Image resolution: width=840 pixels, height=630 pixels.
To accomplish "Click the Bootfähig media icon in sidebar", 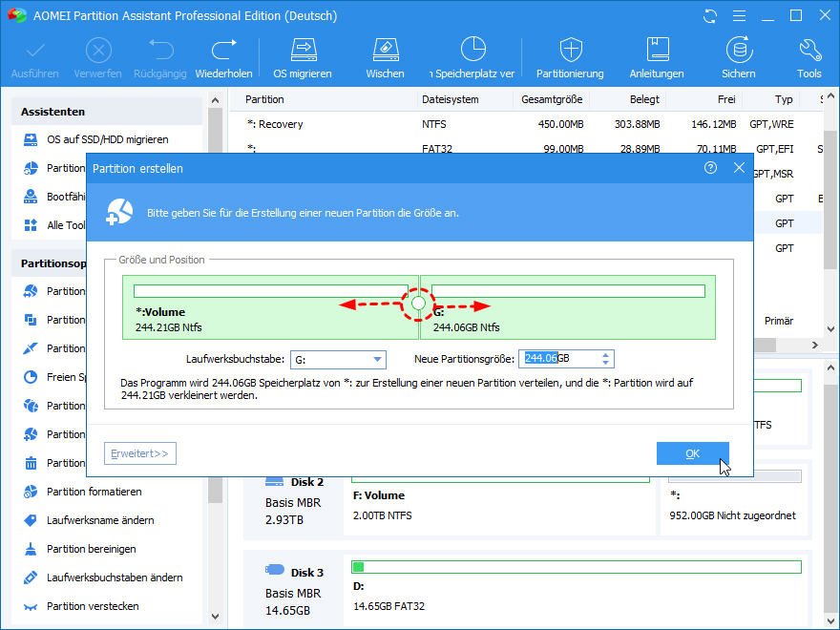I will pos(31,197).
